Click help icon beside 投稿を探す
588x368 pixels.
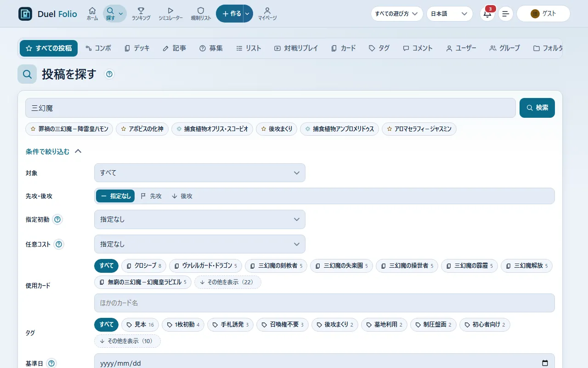click(x=109, y=74)
